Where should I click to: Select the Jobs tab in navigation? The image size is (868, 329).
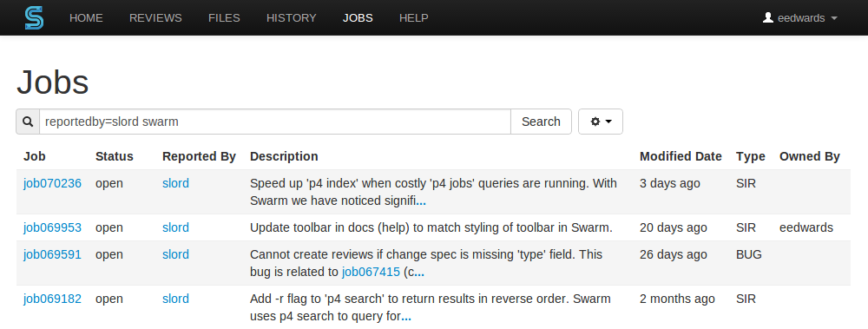point(358,17)
